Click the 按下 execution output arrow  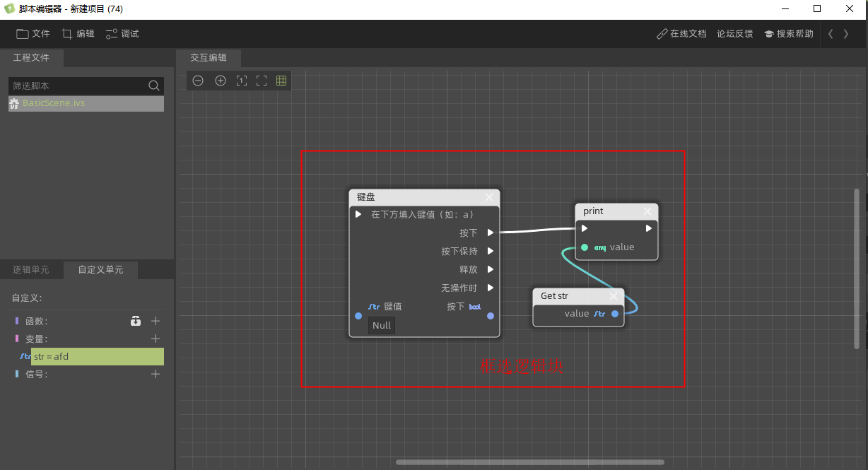pos(491,233)
